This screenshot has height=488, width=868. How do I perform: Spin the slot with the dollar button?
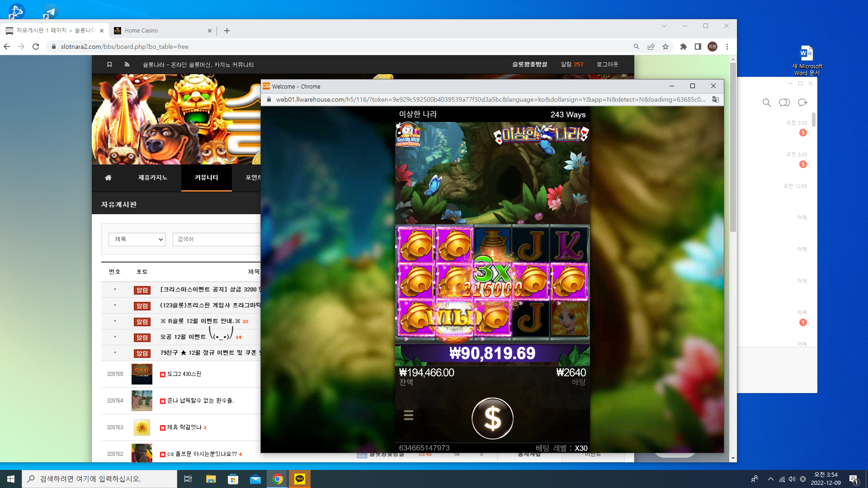tap(492, 418)
